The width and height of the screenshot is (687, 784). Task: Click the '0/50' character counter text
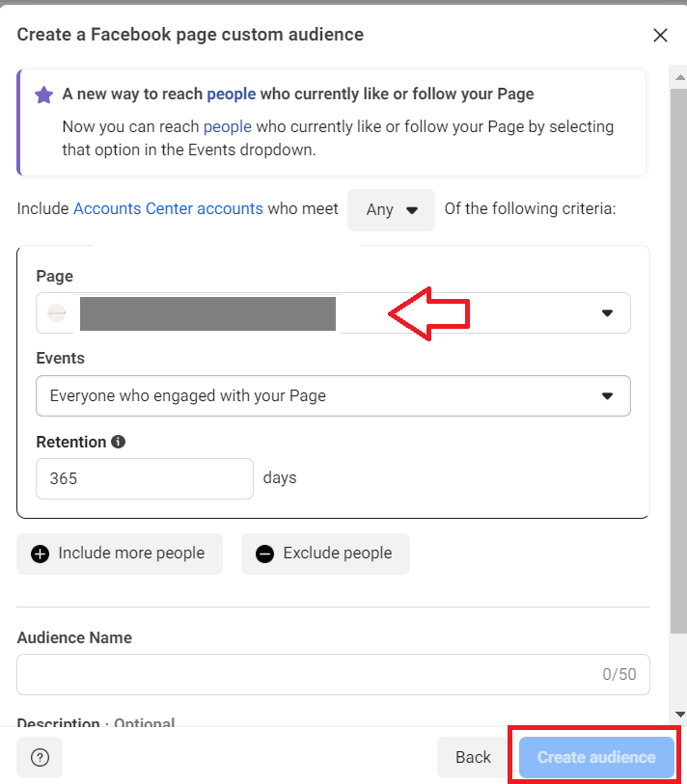618,674
